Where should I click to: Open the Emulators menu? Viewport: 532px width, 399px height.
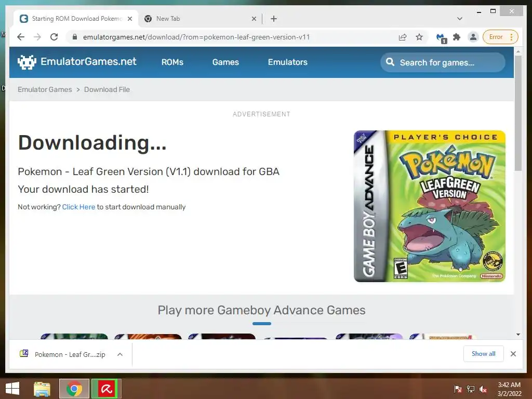(288, 62)
